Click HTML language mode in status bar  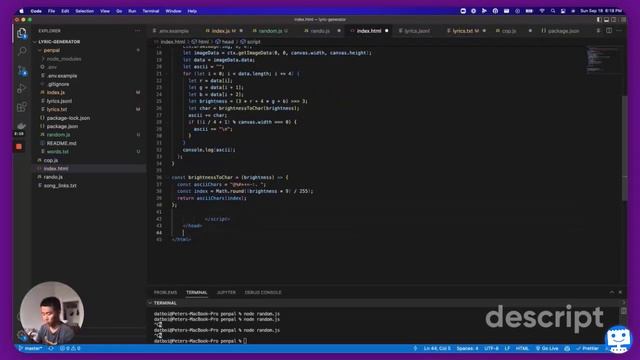522,349
